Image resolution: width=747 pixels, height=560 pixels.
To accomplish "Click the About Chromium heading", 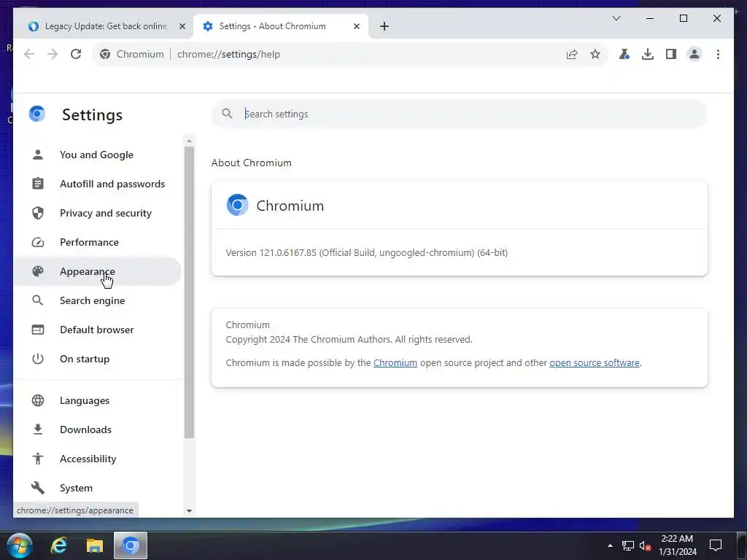I will (x=251, y=163).
